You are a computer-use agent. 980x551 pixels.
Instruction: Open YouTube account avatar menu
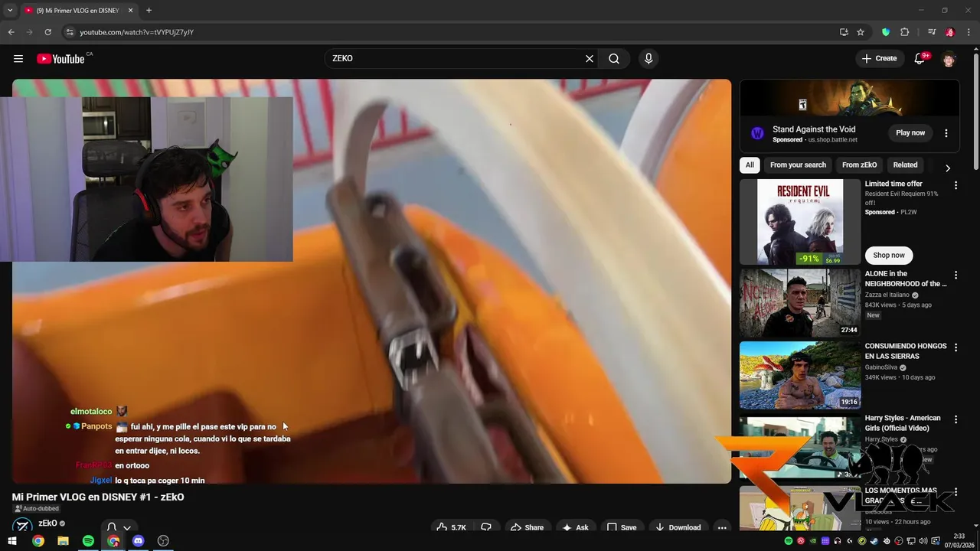pyautogui.click(x=949, y=59)
